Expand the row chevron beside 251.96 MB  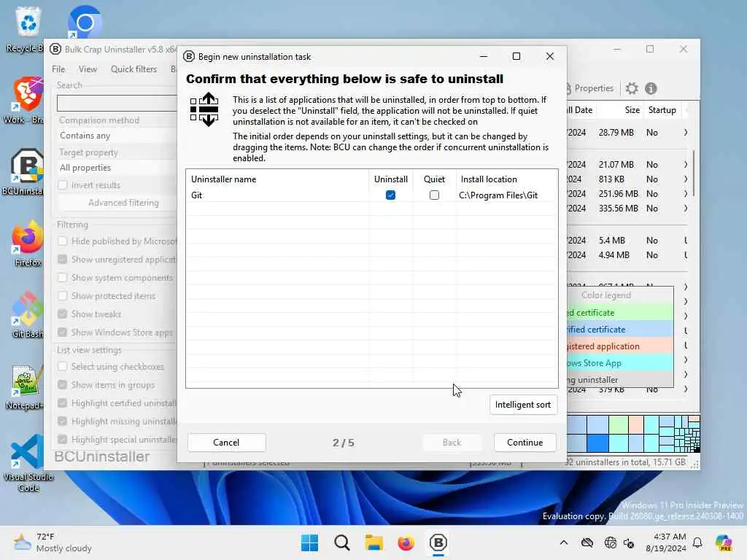686,194
